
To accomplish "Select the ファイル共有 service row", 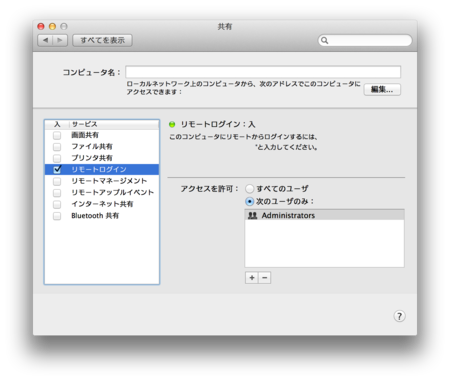I will pos(102,147).
